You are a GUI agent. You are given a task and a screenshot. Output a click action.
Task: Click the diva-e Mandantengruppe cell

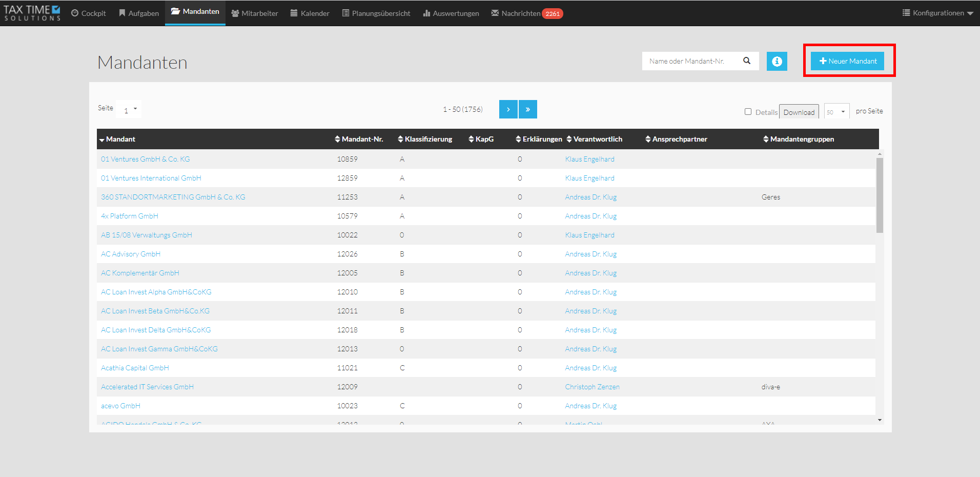tap(771, 387)
